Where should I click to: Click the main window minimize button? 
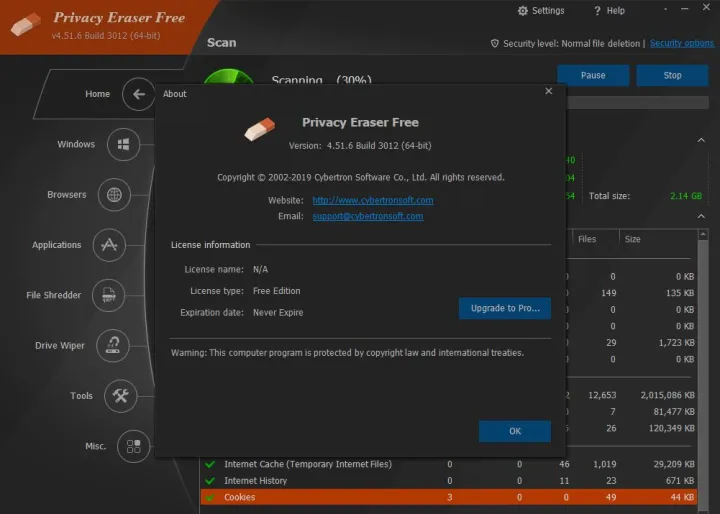(684, 9)
